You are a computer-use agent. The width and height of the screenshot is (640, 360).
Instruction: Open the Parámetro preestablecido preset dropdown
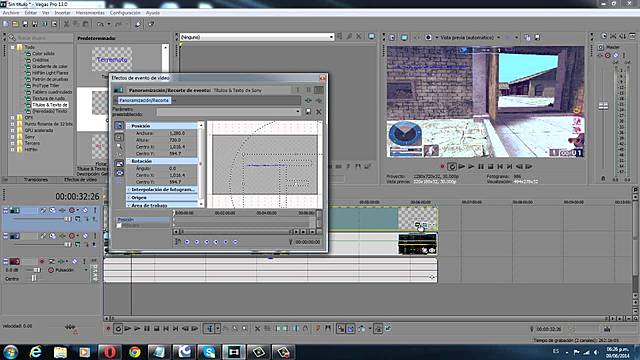pyautogui.click(x=298, y=111)
